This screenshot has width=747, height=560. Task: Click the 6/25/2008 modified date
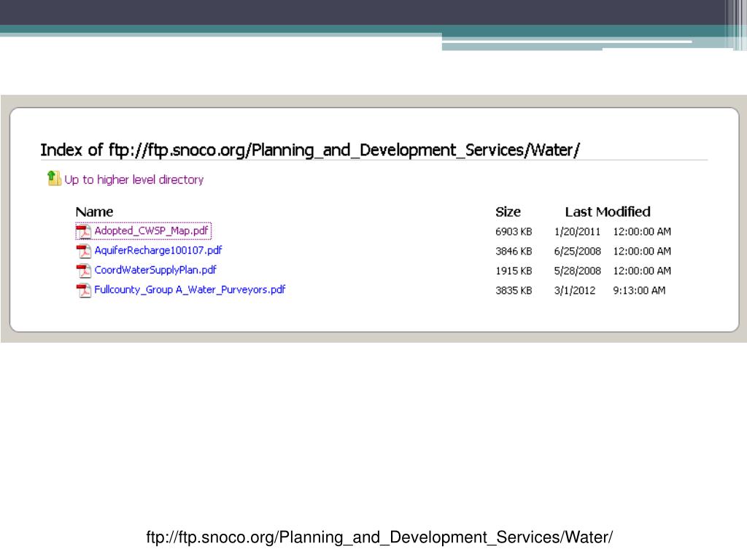(x=578, y=252)
